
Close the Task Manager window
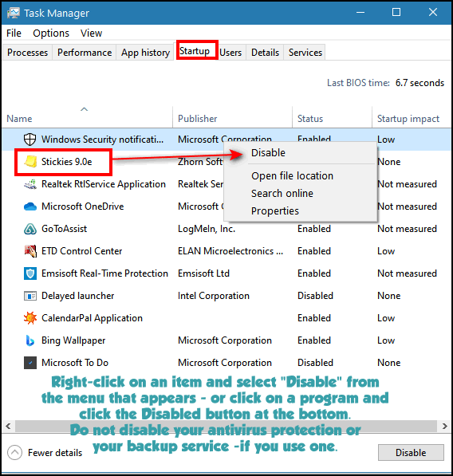432,13
